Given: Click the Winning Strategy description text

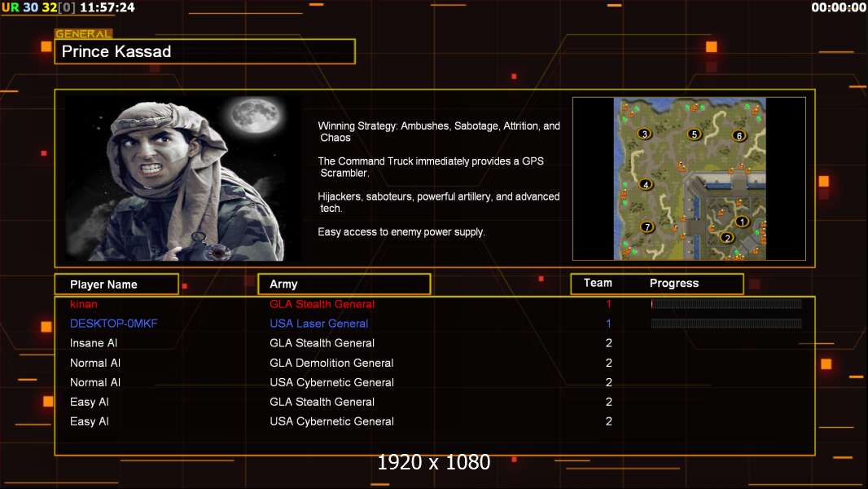Looking at the screenshot, I should pos(439,132).
